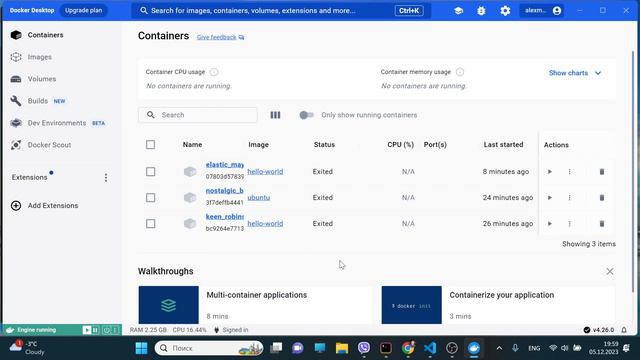The height and width of the screenshot is (360, 640).
Task: Go to Containers in the sidebar
Action: click(x=45, y=35)
